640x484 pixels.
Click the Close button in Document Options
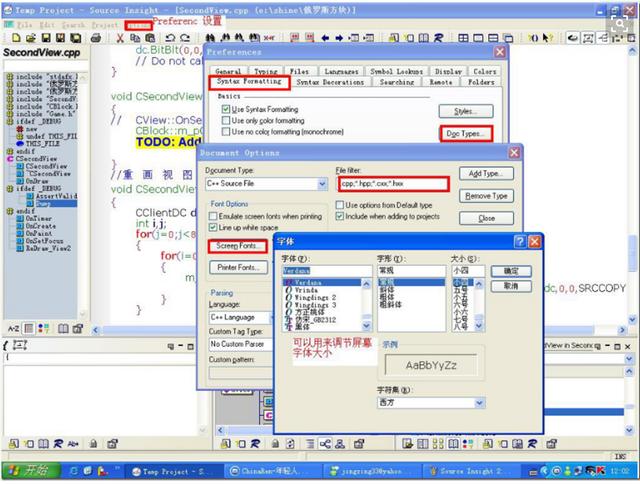tap(486, 218)
